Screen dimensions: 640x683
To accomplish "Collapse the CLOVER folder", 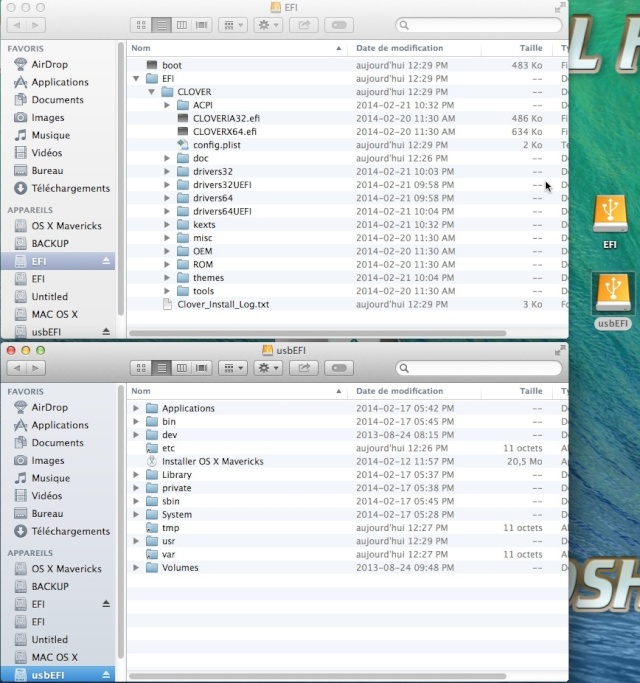I will [x=151, y=92].
